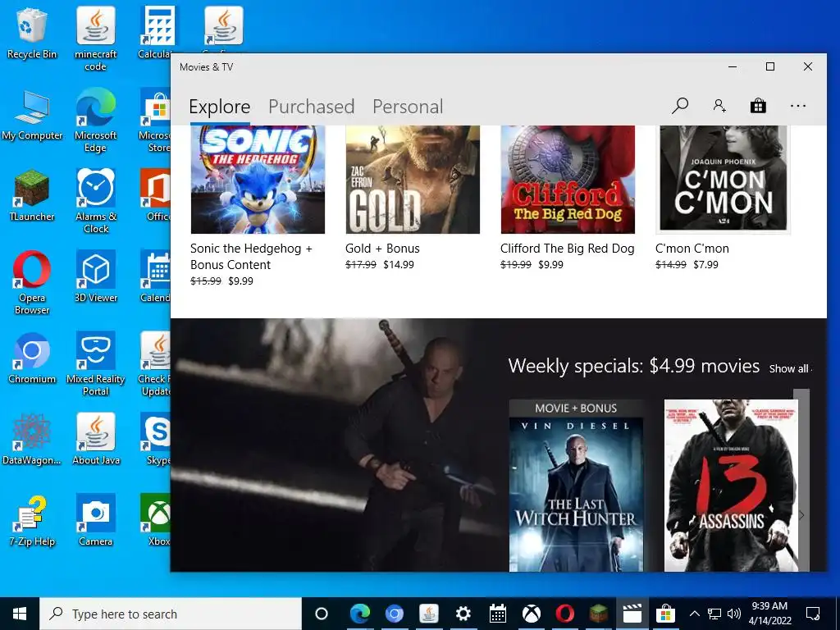Open the clock showing 9:39 AM
The image size is (840, 630).
tap(769, 614)
